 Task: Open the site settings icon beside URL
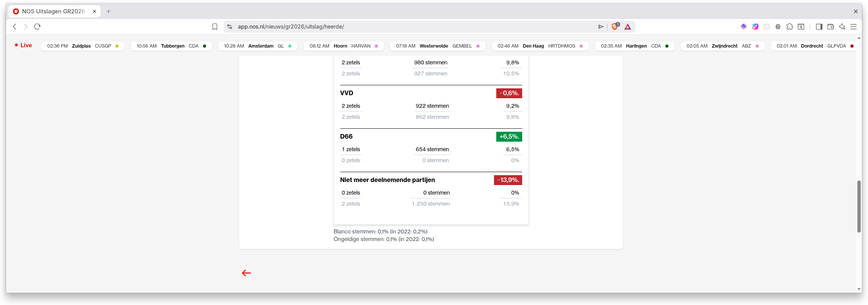point(230,27)
